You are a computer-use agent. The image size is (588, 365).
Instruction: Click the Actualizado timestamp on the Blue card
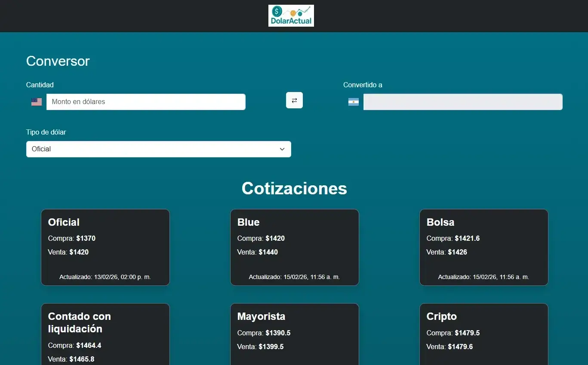point(294,277)
